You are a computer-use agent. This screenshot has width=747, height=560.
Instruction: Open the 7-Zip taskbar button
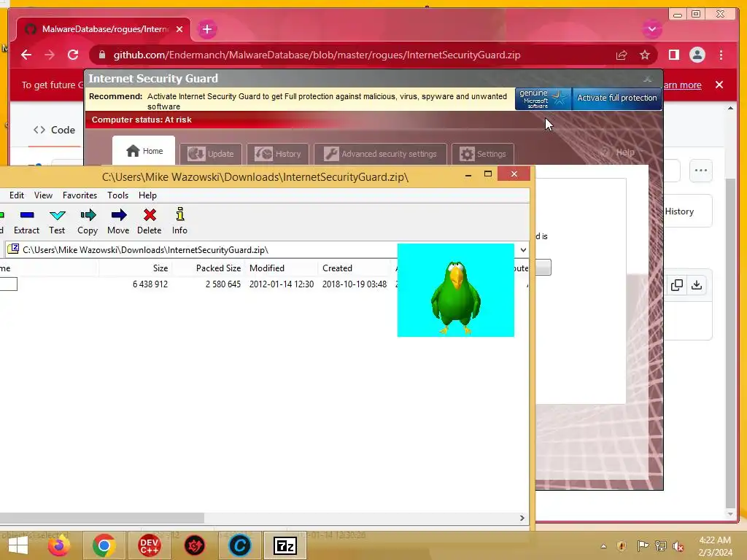tap(285, 545)
